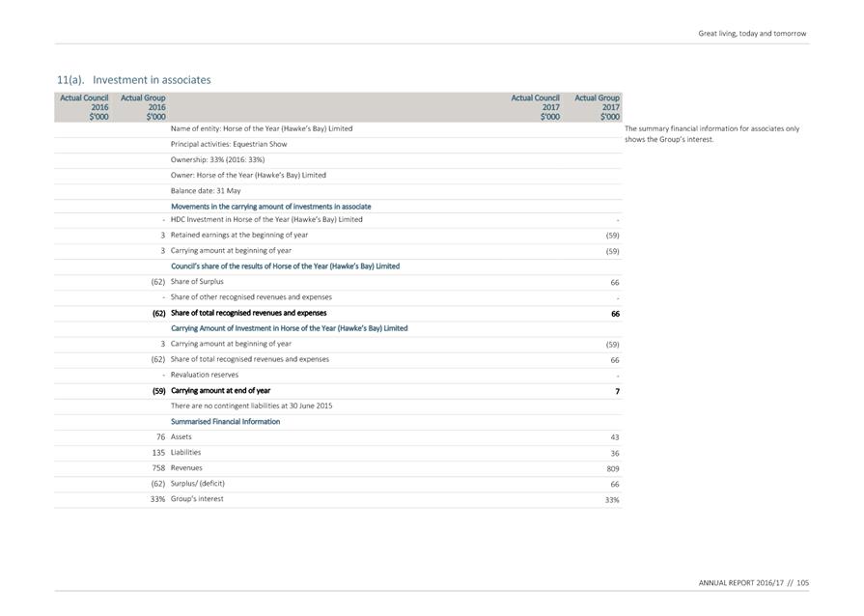The image size is (864, 616).
Task: Click the 36 Liabilities value for 2017
Action: pyautogui.click(x=614, y=454)
